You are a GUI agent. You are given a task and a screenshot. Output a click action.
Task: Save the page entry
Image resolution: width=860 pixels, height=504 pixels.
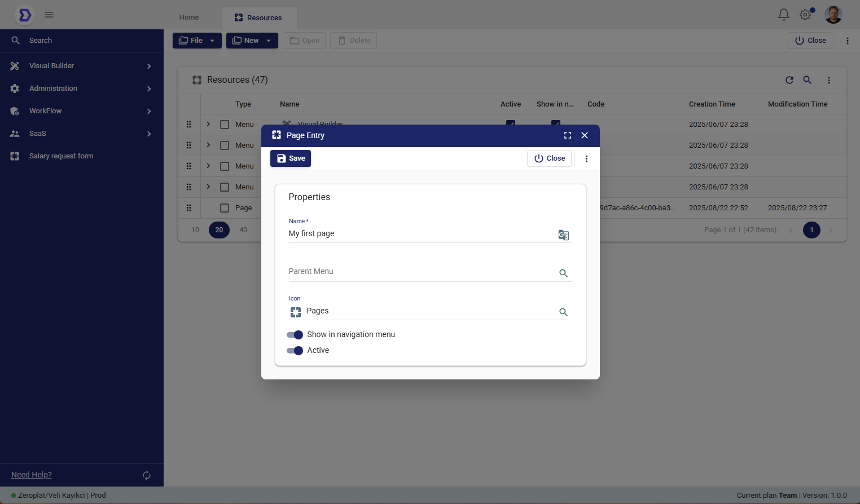(x=291, y=158)
